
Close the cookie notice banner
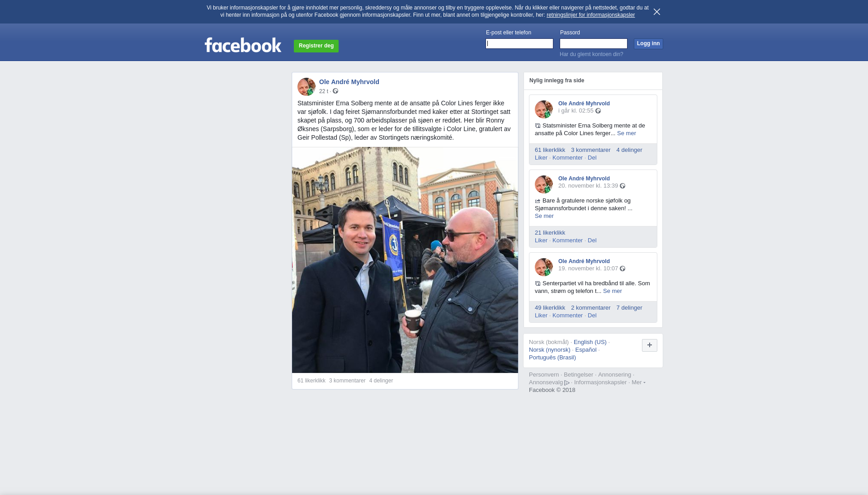[x=656, y=12]
